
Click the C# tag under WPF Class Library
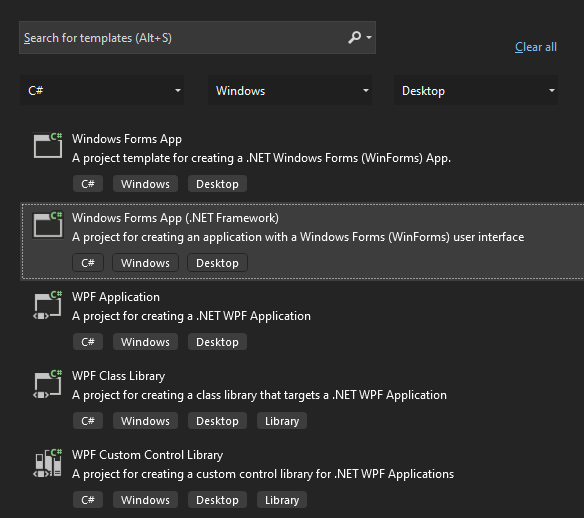[88, 421]
